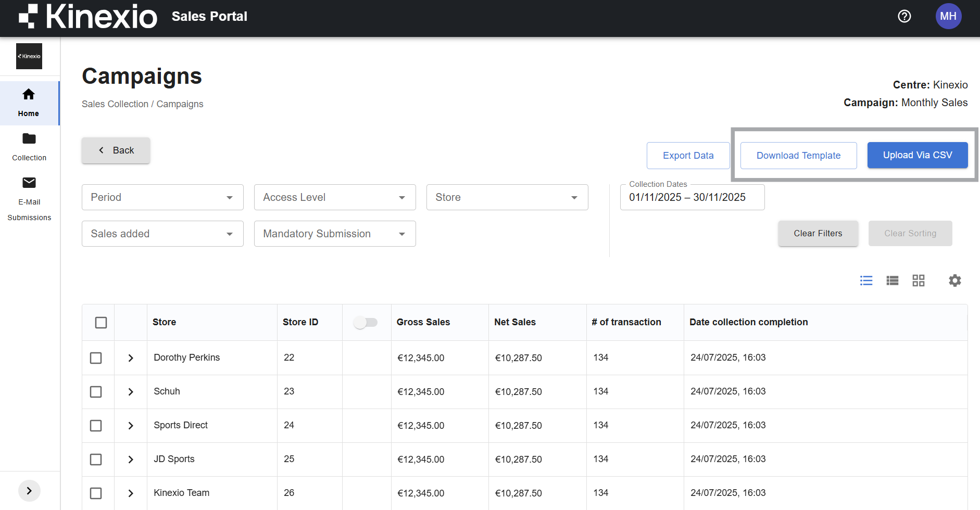Check the select-all checkbox in header

coord(101,323)
